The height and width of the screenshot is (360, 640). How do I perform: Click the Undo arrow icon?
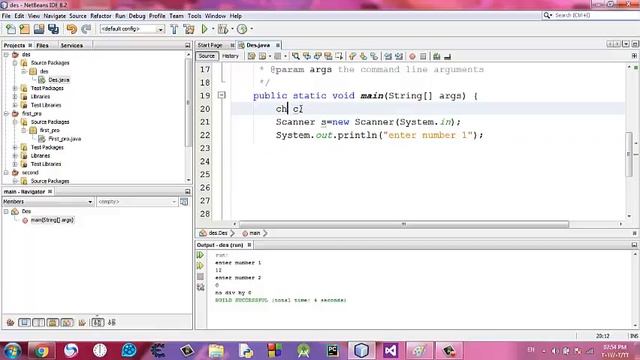[x=71, y=29]
